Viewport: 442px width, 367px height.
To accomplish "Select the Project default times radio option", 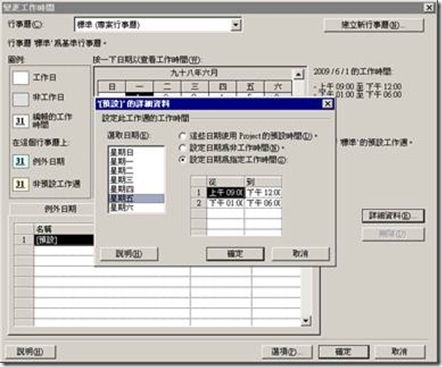I will pyautogui.click(x=182, y=136).
